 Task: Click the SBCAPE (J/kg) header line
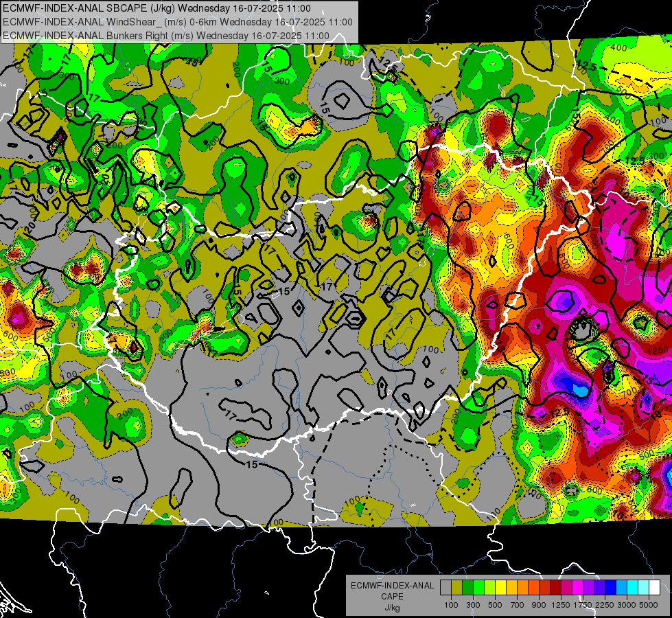pos(157,8)
